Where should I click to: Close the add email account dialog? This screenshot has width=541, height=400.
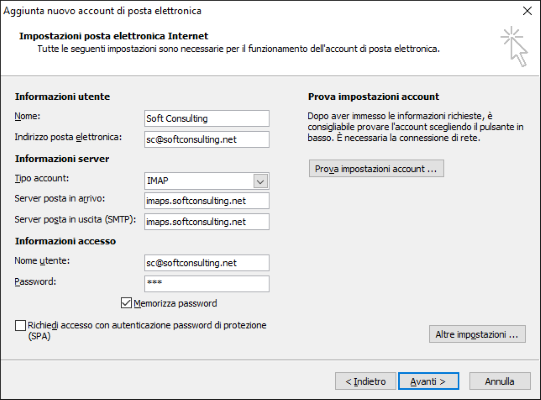pyautogui.click(x=527, y=11)
